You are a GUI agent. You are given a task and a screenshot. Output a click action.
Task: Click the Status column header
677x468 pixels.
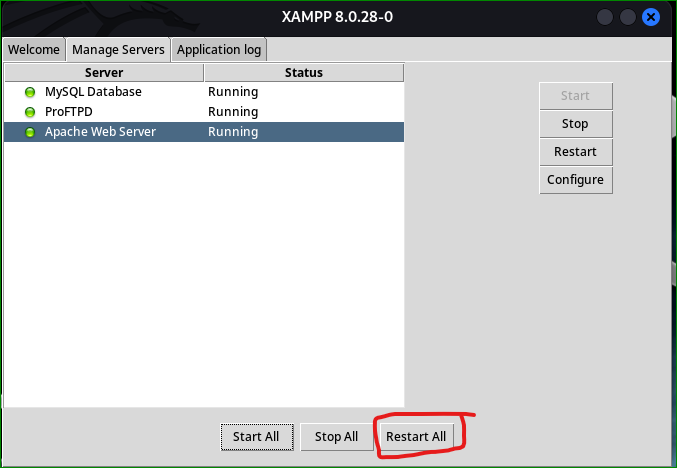304,73
